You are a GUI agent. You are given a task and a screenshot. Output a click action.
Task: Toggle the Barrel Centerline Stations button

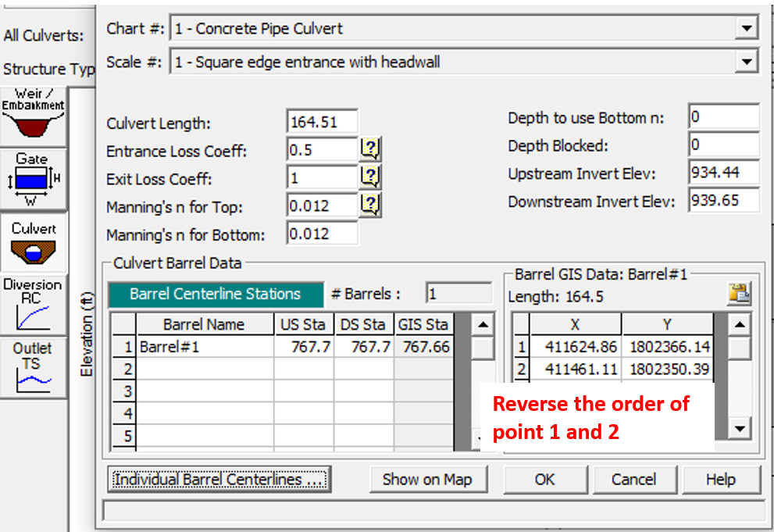pos(216,295)
